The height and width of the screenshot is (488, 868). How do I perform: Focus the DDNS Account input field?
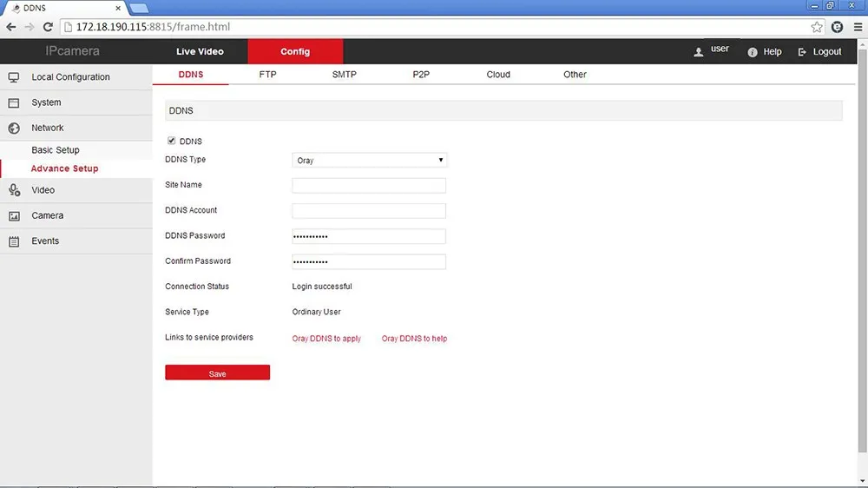369,211
